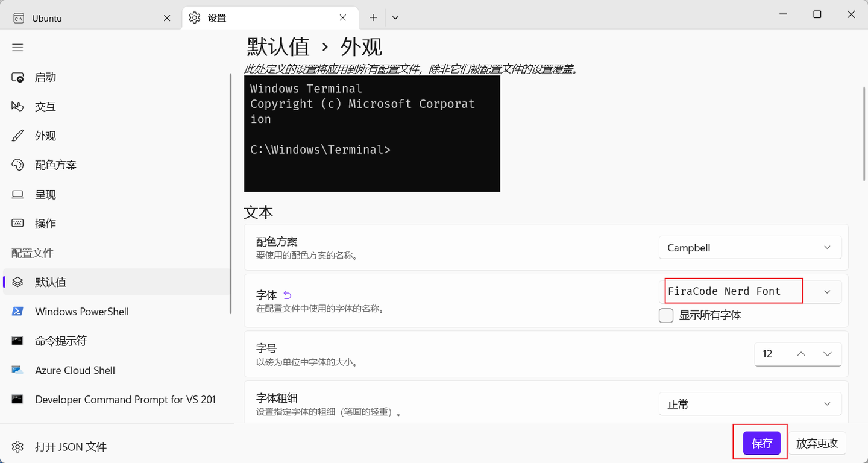The image size is (868, 463).
Task: Open the 字体粗细 dropdown
Action: (750, 404)
